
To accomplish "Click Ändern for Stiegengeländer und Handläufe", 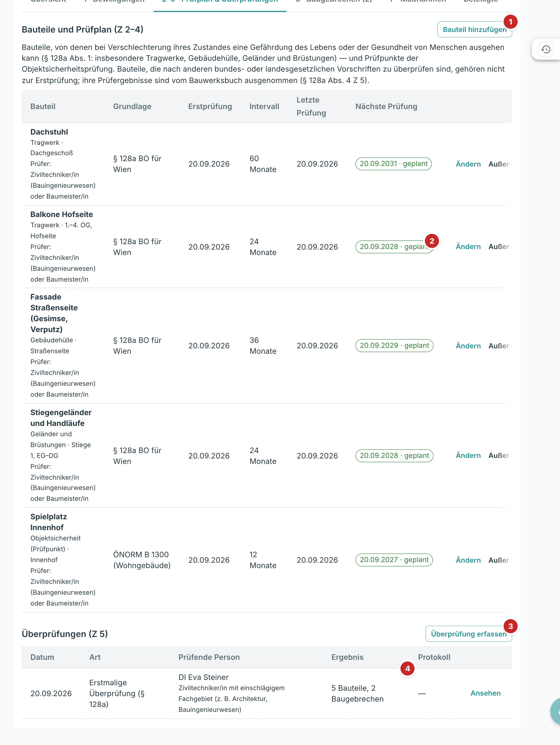I will point(468,455).
